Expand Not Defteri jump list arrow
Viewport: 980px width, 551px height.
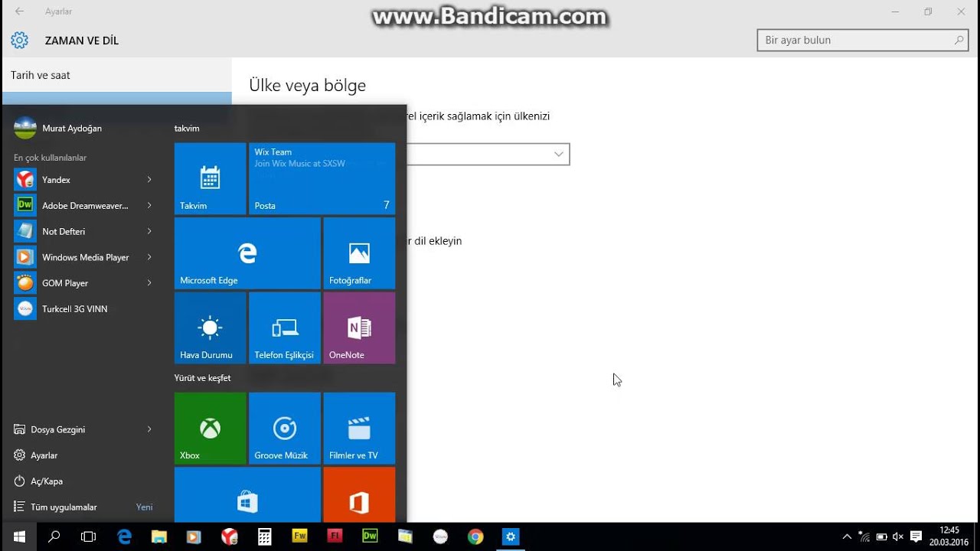[149, 231]
